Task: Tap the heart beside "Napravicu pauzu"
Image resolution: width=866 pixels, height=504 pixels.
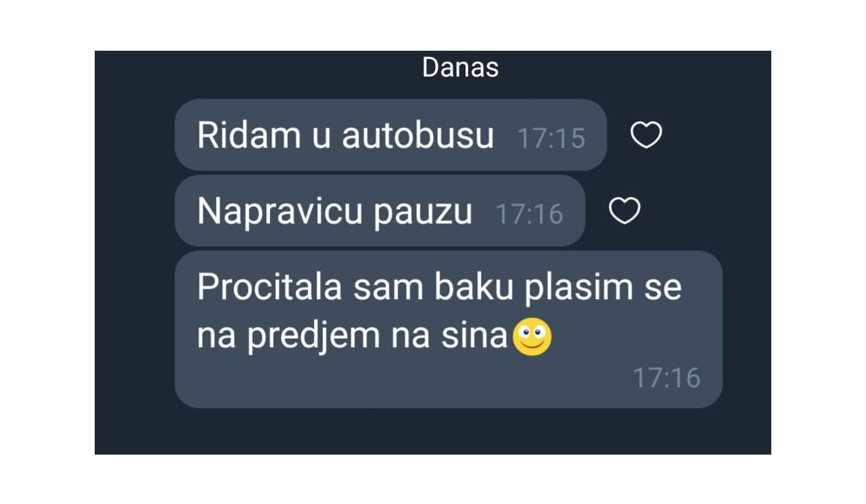Action: [624, 211]
